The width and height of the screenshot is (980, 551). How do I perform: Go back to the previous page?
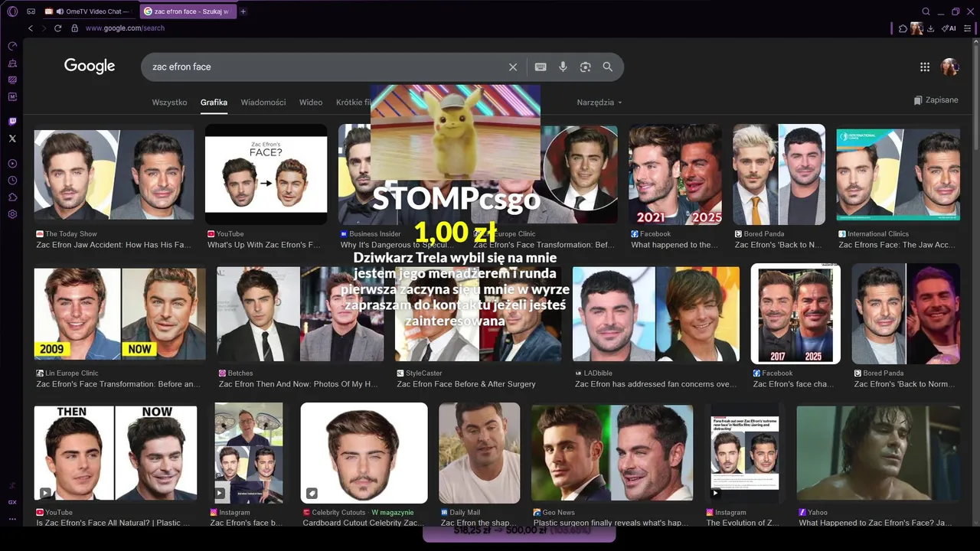(x=31, y=28)
